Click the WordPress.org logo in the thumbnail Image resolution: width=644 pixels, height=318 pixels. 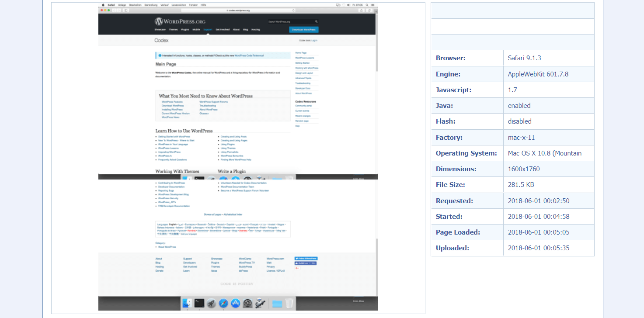(180, 21)
